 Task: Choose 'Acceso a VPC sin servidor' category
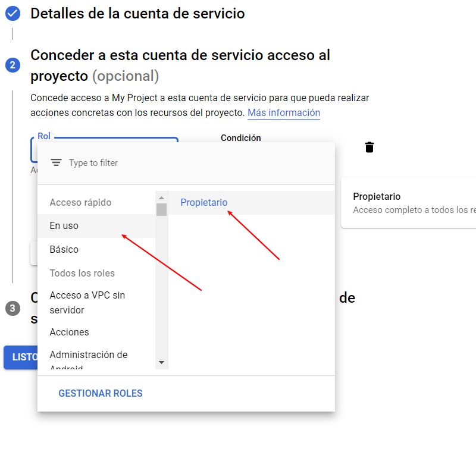87,303
